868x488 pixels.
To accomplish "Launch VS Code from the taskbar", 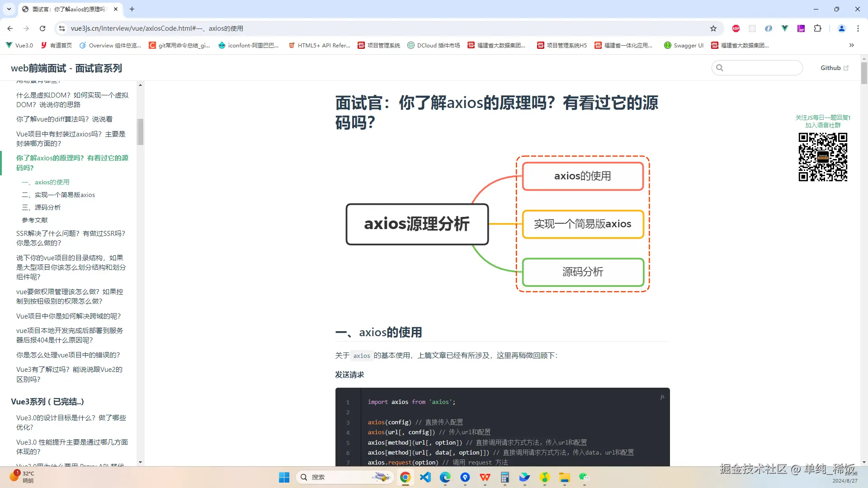I will click(x=425, y=477).
